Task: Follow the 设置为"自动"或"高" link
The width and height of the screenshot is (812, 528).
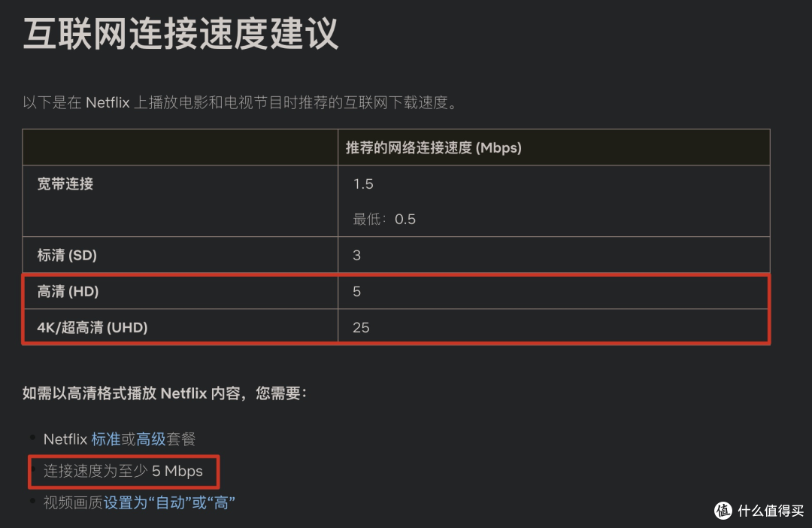Action: (169, 502)
